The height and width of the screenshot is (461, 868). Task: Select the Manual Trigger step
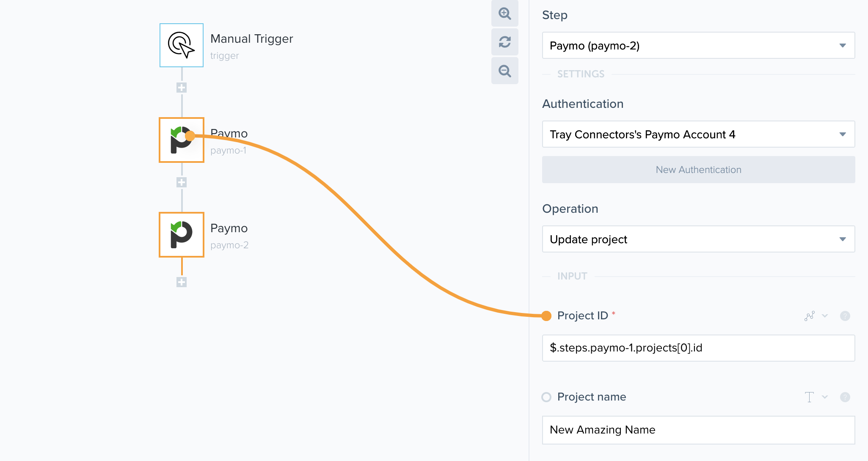click(181, 45)
